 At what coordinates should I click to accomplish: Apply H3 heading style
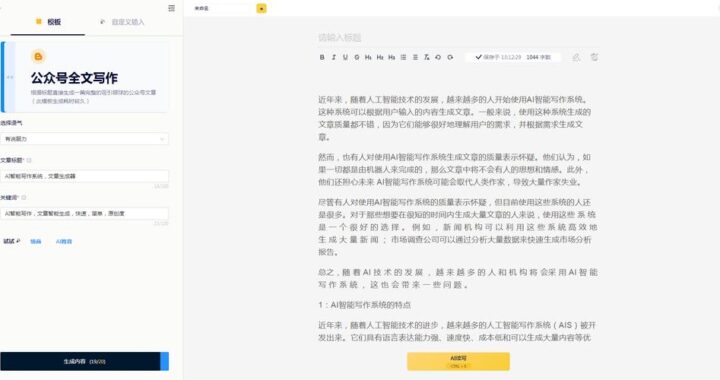point(392,57)
